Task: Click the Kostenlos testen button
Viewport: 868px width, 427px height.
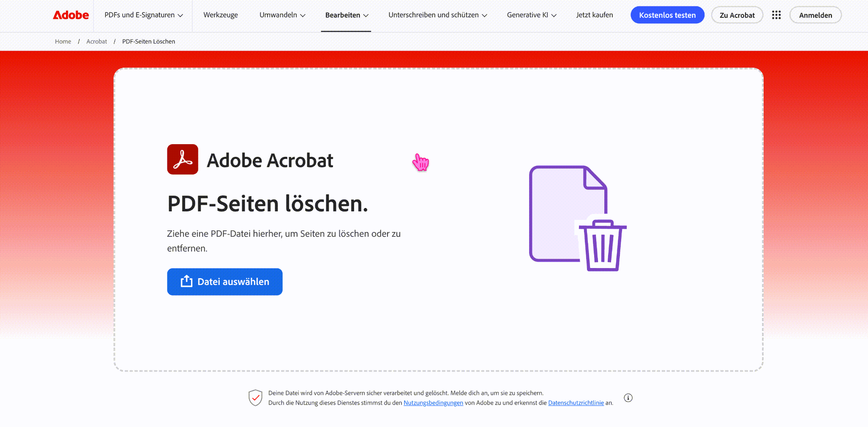Action: [667, 15]
